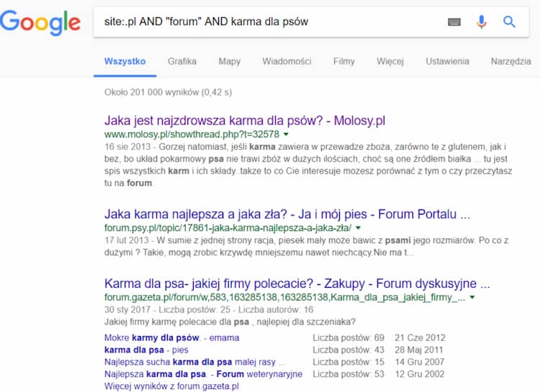Click the '14 Gru 2007' date
The image size is (540, 392).
point(420,362)
